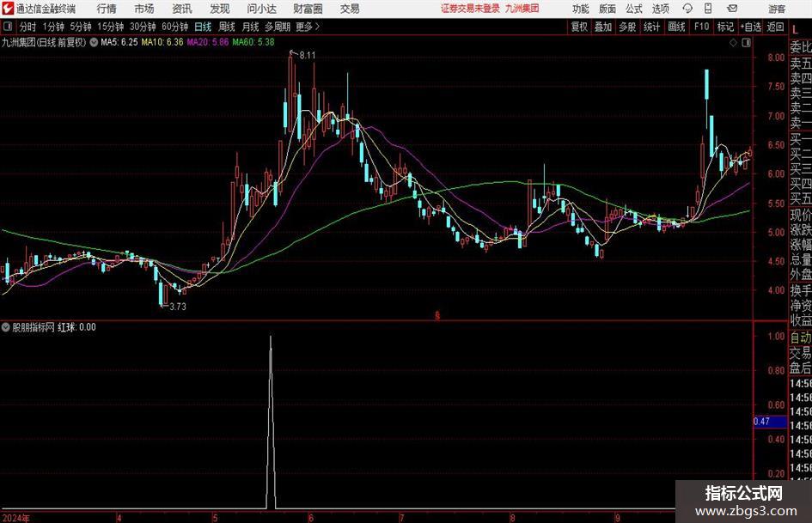Open the 行情 menu
The height and width of the screenshot is (523, 812).
coord(107,9)
